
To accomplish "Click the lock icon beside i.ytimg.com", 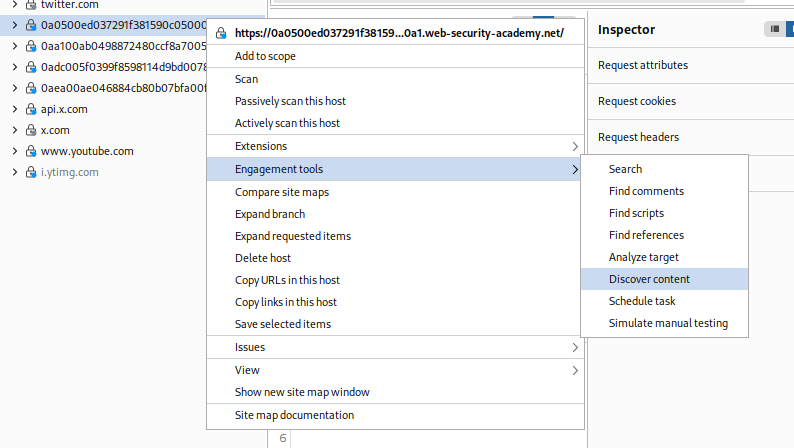I will (x=30, y=172).
